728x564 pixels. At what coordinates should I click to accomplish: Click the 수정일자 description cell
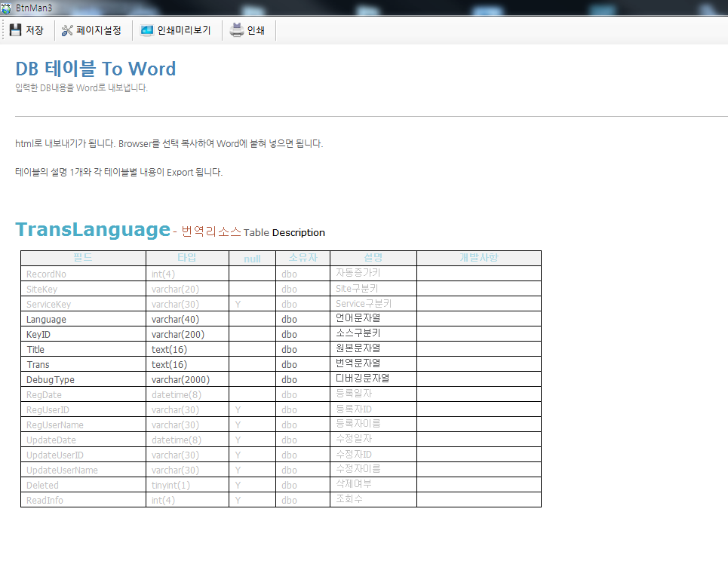click(x=373, y=440)
